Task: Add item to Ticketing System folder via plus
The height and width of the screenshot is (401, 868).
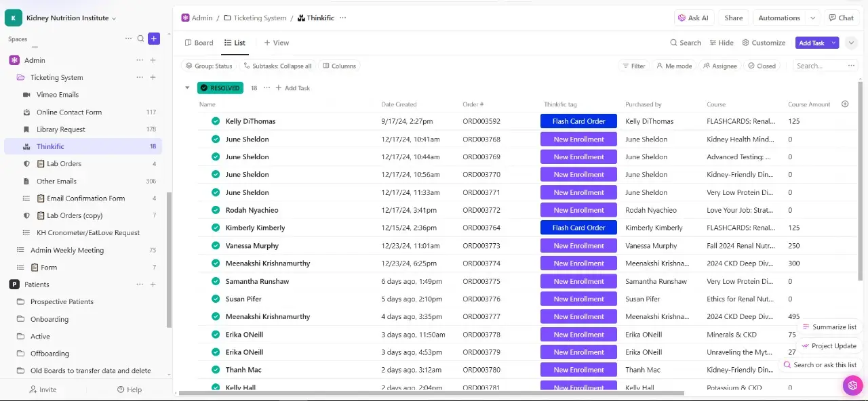Action: (x=153, y=77)
